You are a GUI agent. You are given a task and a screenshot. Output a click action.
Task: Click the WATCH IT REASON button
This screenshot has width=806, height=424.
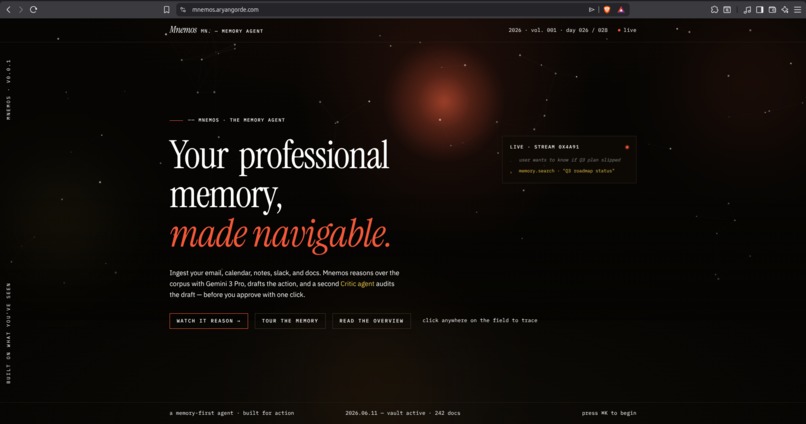coord(209,321)
